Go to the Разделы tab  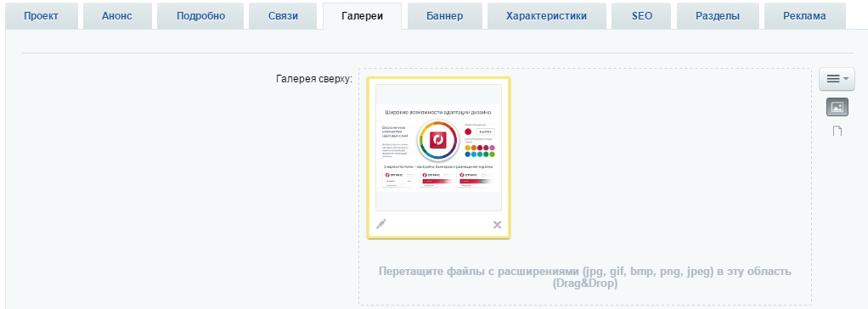pos(718,16)
